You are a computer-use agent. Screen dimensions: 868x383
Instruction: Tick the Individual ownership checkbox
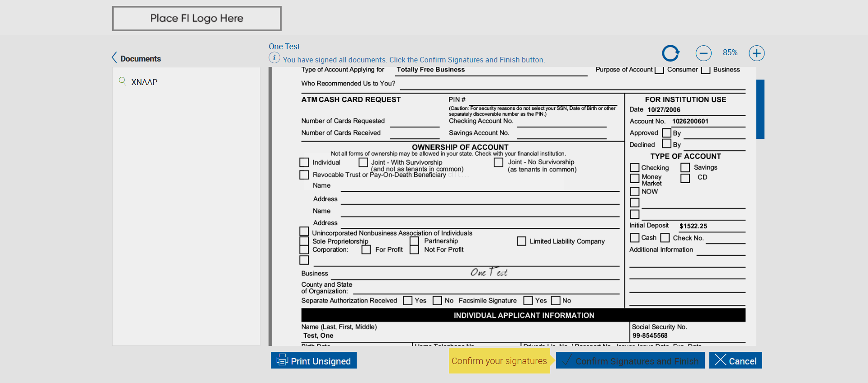[304, 162]
